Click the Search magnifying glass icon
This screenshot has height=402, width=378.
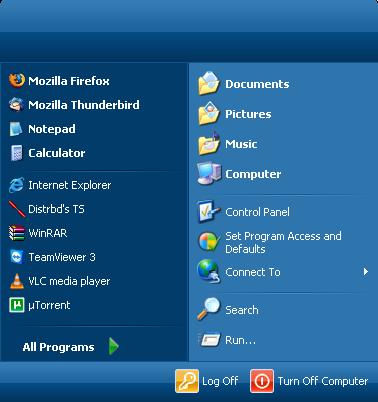pos(209,309)
